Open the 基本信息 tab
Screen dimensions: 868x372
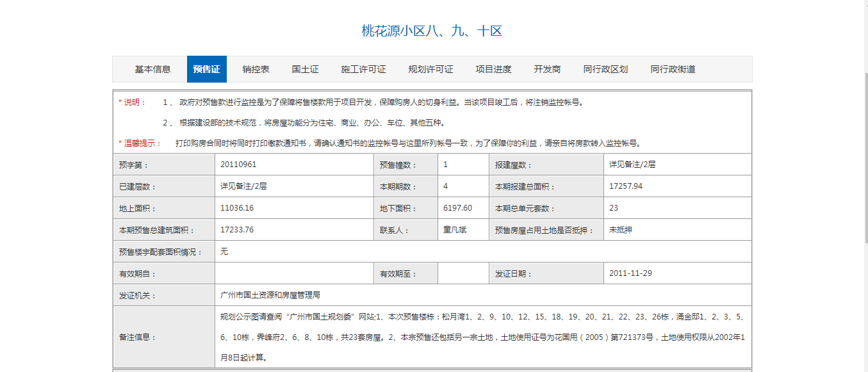(152, 69)
